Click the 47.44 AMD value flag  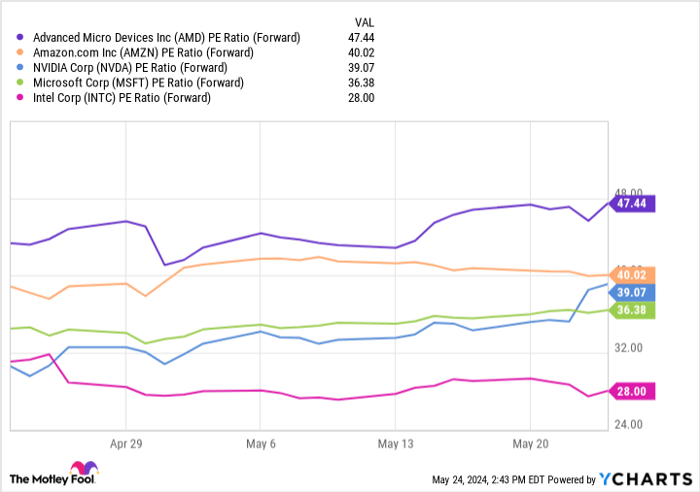coord(632,203)
